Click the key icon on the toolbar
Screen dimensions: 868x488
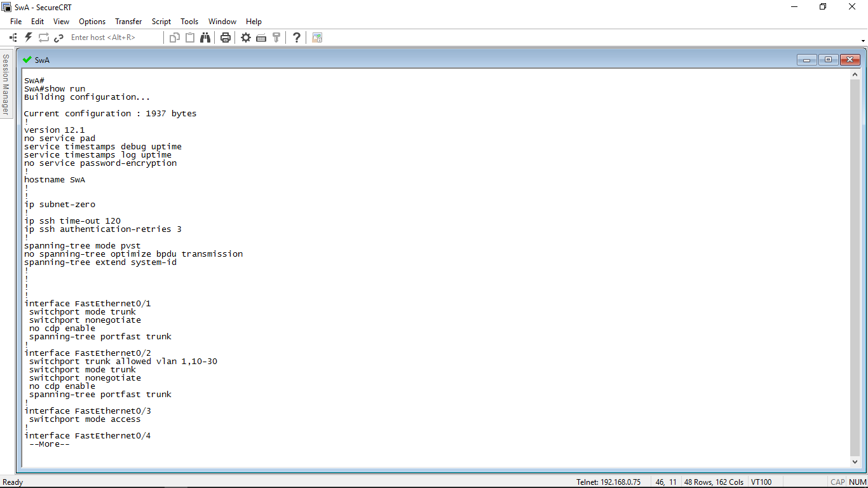point(276,37)
